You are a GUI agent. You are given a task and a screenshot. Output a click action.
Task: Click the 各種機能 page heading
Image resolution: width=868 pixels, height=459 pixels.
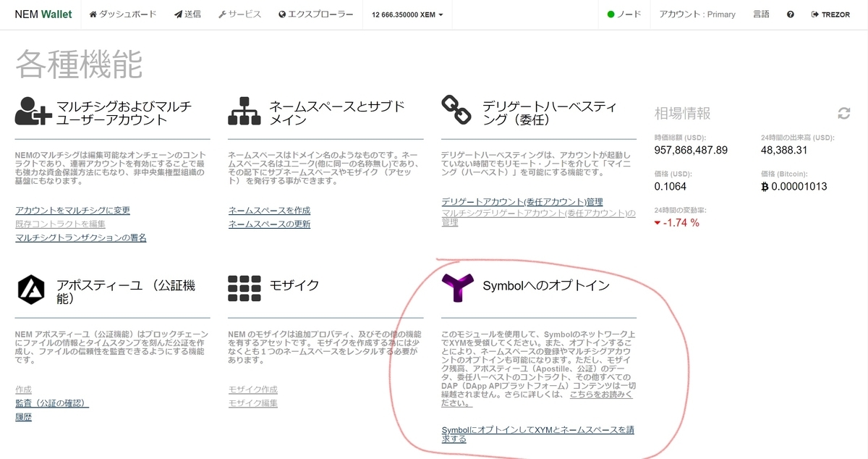click(78, 64)
